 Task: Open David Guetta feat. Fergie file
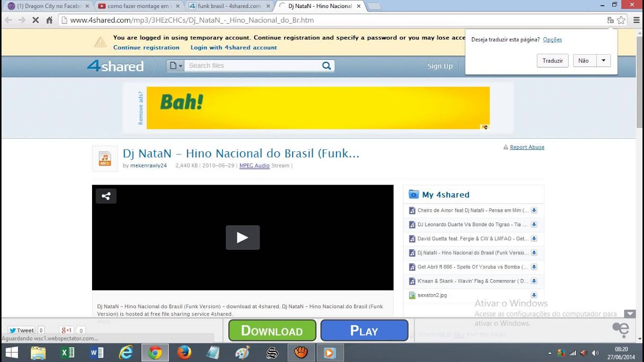click(473, 239)
